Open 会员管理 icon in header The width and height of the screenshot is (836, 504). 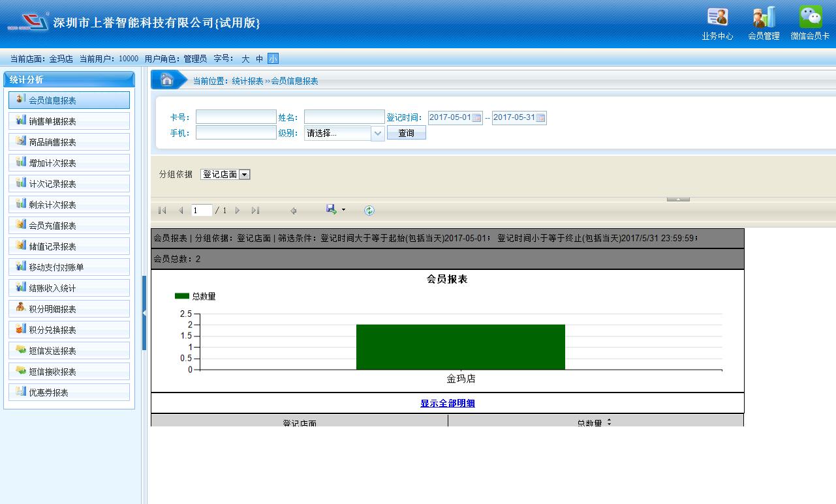764,18
